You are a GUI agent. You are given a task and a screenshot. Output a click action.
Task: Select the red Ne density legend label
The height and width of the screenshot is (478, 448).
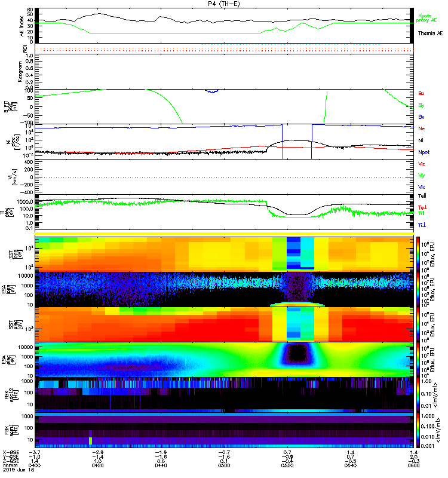click(x=421, y=128)
